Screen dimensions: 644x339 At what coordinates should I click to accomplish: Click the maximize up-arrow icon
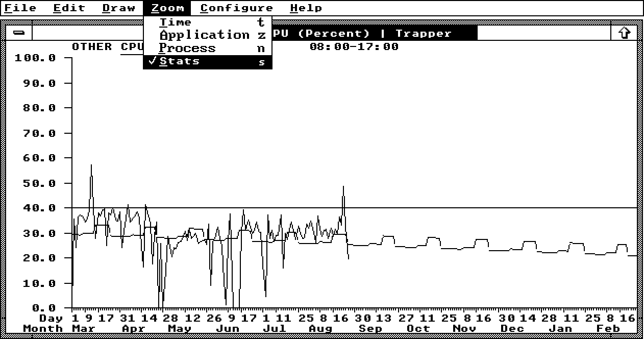(x=624, y=33)
